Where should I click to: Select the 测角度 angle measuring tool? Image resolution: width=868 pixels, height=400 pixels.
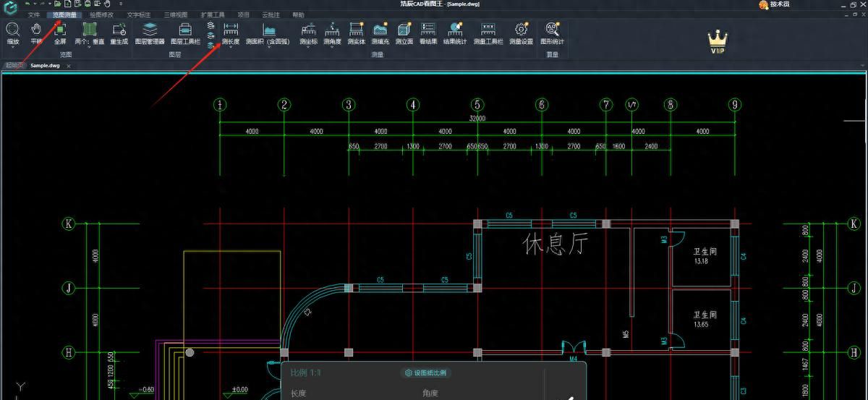tap(333, 33)
